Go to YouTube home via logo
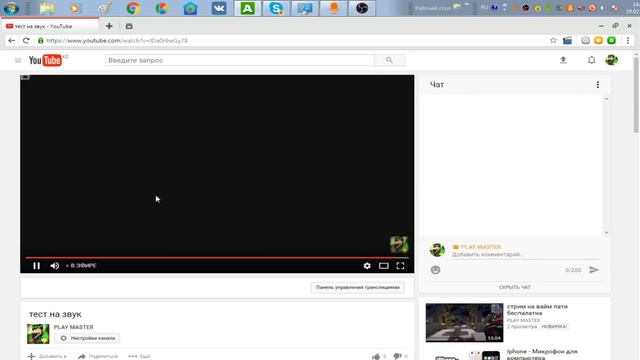 (45, 60)
